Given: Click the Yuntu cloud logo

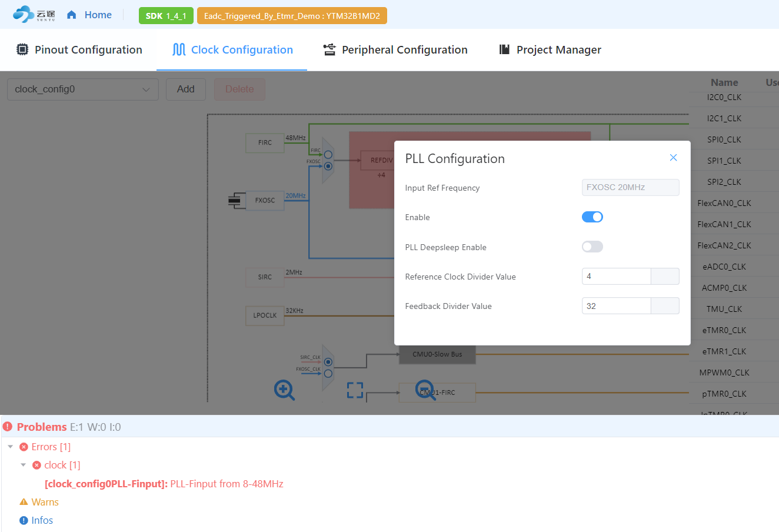Looking at the screenshot, I should [34, 14].
